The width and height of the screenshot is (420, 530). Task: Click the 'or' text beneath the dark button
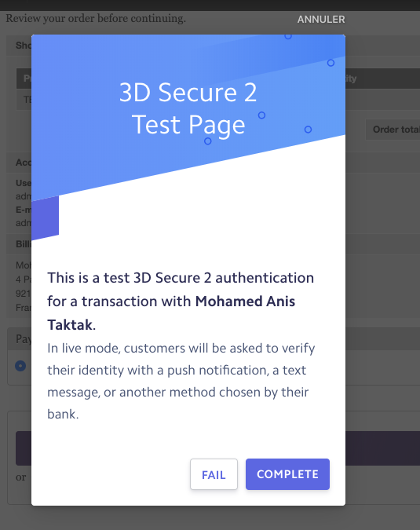[20, 477]
